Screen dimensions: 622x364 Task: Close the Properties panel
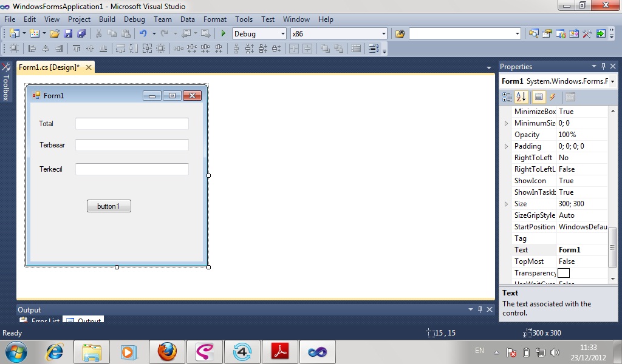click(x=613, y=66)
